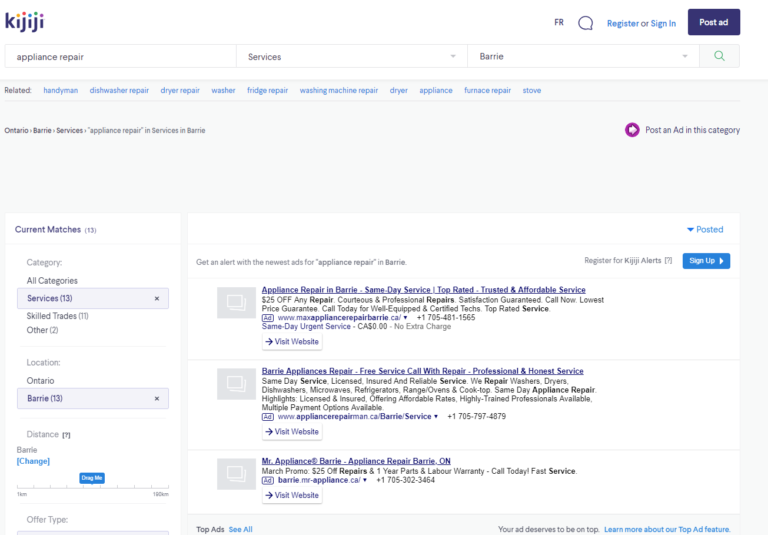Click the Post ad button
768x535 pixels.
[714, 22]
